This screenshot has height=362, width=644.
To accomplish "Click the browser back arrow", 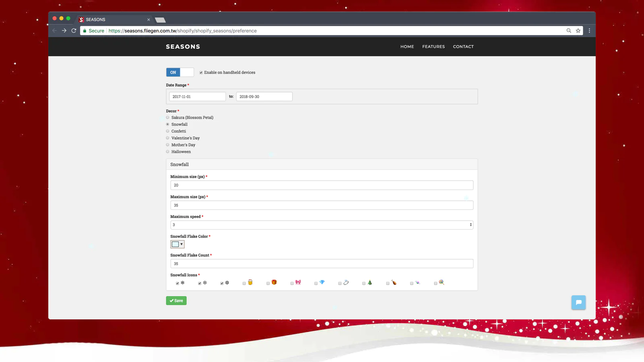I will [x=54, y=31].
